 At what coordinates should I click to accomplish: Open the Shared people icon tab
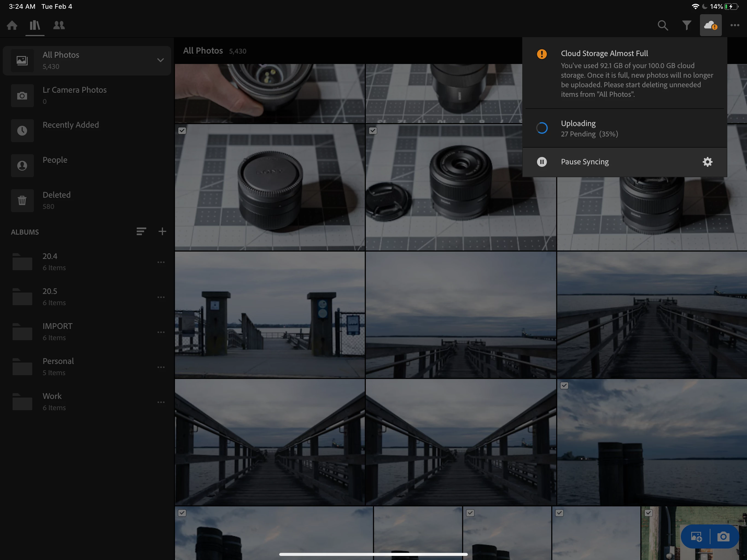coord(59,25)
